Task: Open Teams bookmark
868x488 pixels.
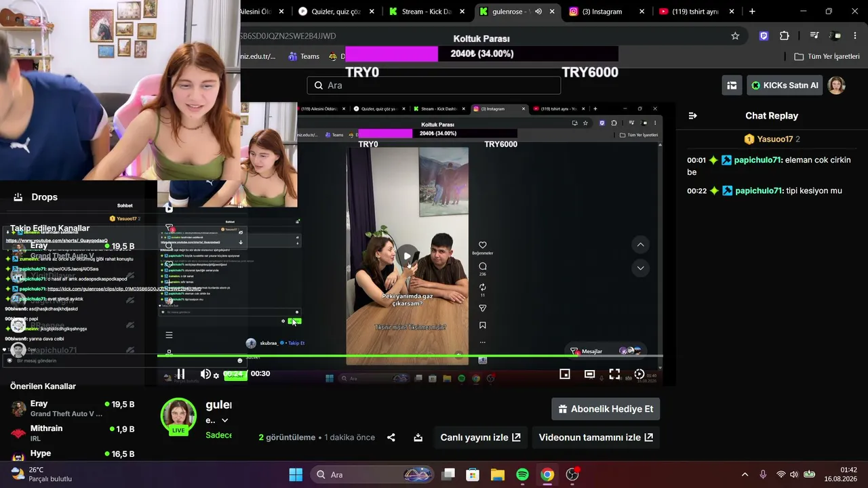Action: [x=304, y=56]
